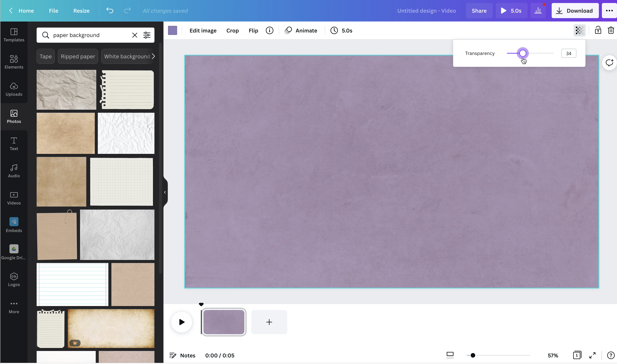
Task: Open the insights bar chart icon
Action: click(538, 11)
